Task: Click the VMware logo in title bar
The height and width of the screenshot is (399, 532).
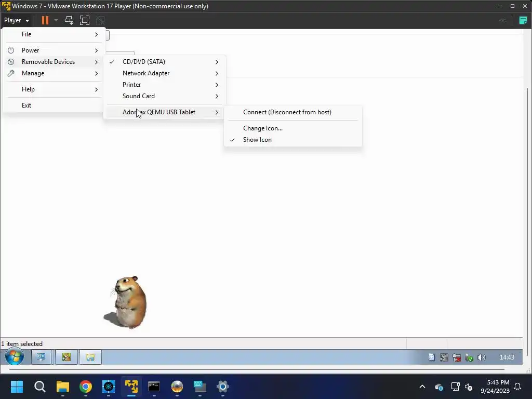Action: tap(6, 6)
